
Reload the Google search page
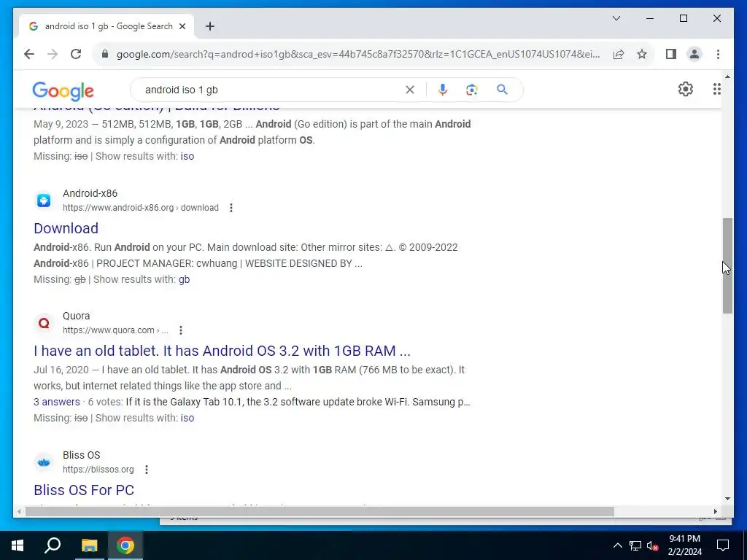76,54
